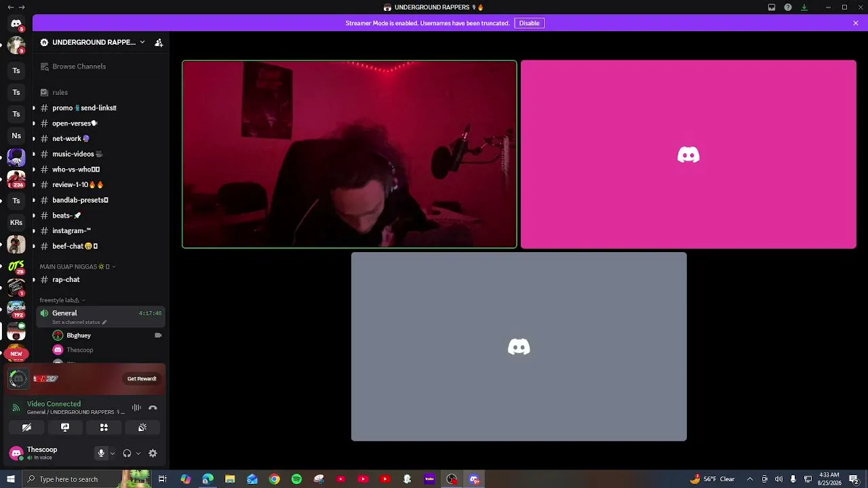This screenshot has width=868, height=488.
Task: Open the soundboard button
Action: click(x=142, y=428)
